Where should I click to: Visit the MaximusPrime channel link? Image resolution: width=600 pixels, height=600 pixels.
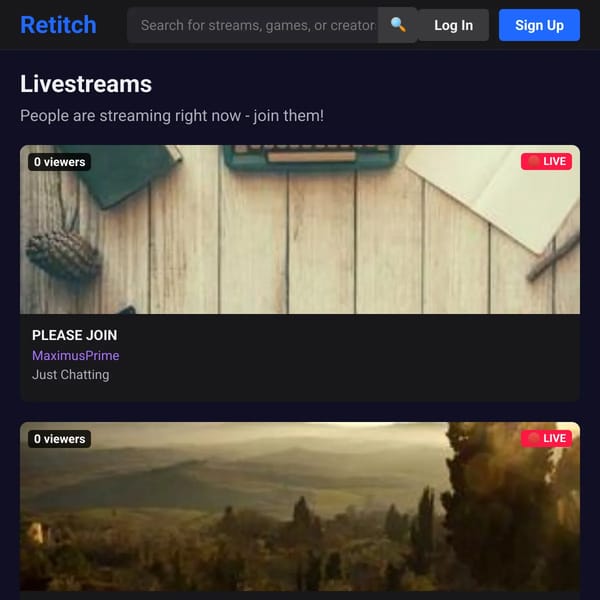[75, 355]
